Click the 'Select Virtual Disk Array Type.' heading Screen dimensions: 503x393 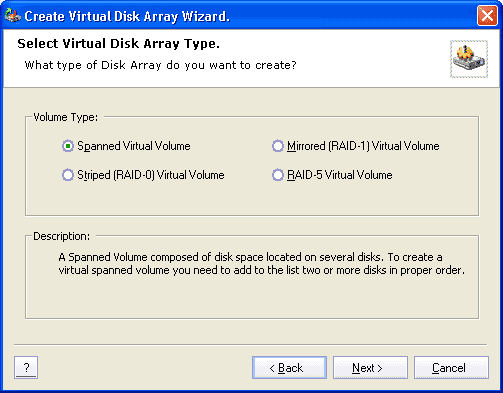pyautogui.click(x=118, y=44)
